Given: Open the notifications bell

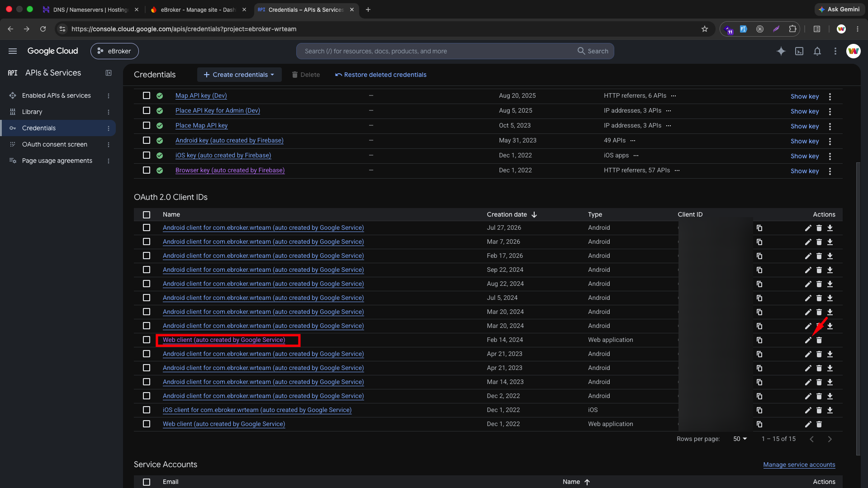Looking at the screenshot, I should tap(817, 51).
